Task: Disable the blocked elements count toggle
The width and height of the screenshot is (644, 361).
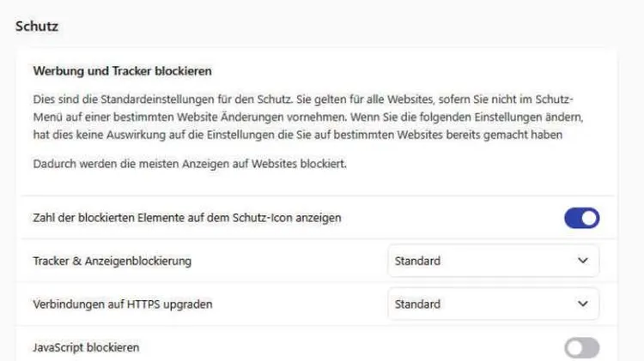Action: (x=581, y=218)
